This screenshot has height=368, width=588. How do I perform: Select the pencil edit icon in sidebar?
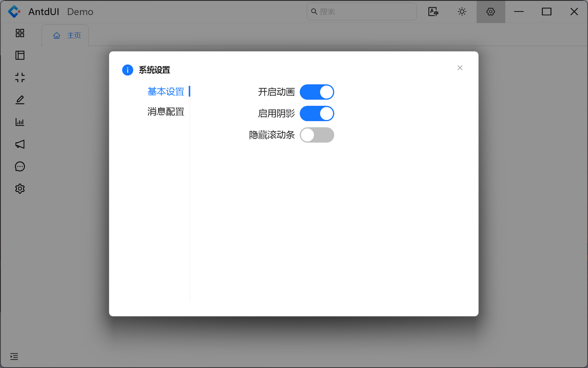coord(20,100)
